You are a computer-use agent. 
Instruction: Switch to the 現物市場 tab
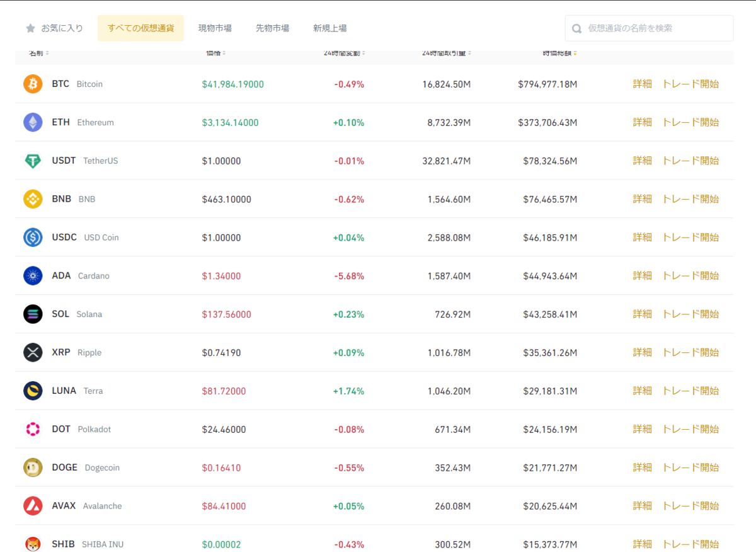[215, 28]
